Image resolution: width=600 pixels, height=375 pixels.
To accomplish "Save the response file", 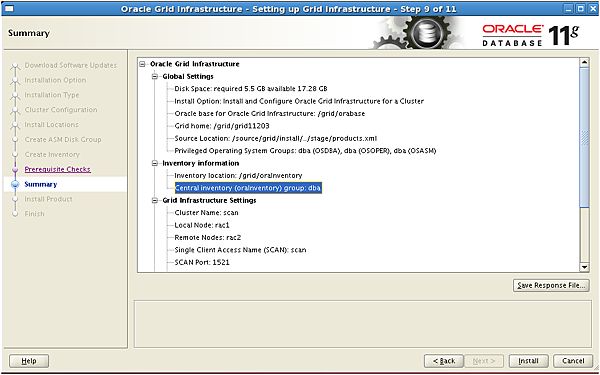I will pos(551,285).
